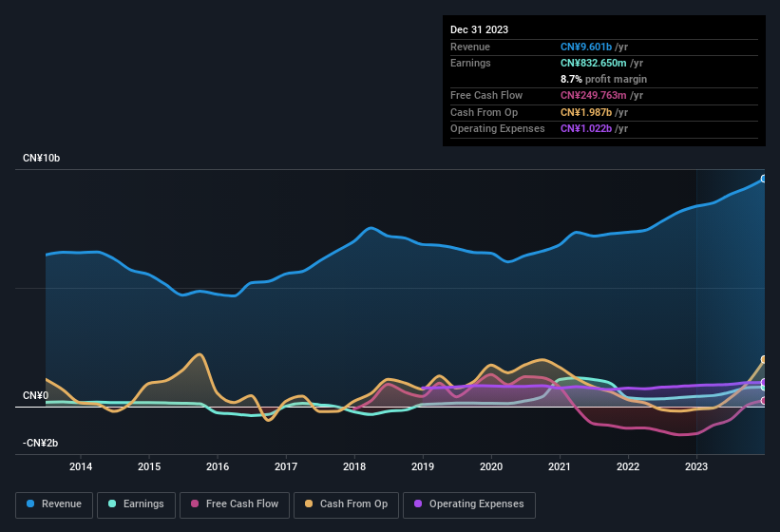The height and width of the screenshot is (532, 780).
Task: Click the Earnings row label in tooltip
Action: click(470, 63)
